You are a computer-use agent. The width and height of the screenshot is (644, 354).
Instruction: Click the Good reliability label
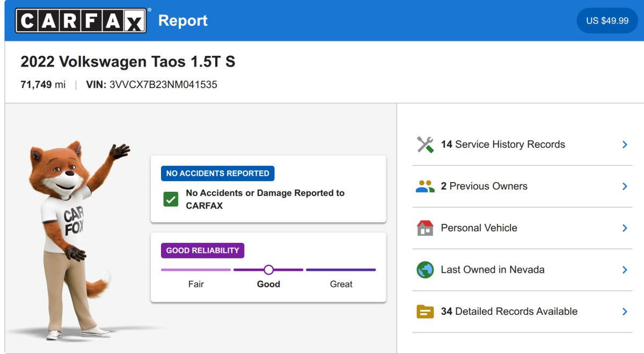[268, 284]
